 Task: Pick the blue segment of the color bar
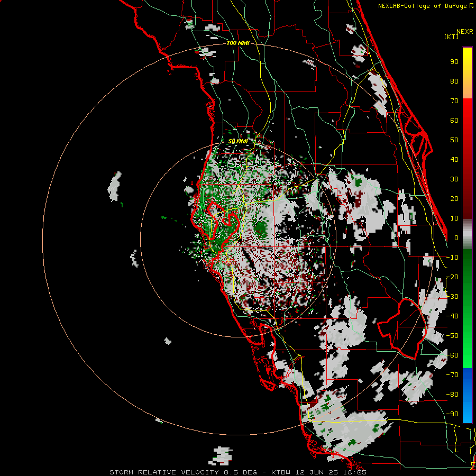(x=467, y=396)
